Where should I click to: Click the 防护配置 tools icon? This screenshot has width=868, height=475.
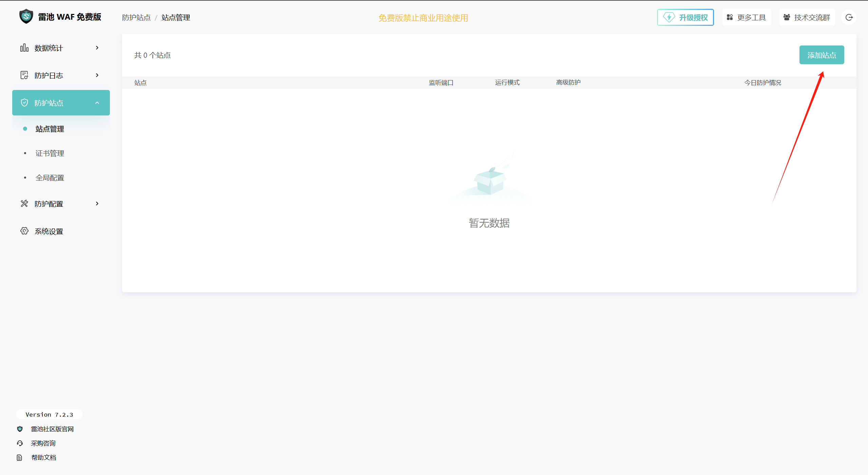pyautogui.click(x=24, y=204)
